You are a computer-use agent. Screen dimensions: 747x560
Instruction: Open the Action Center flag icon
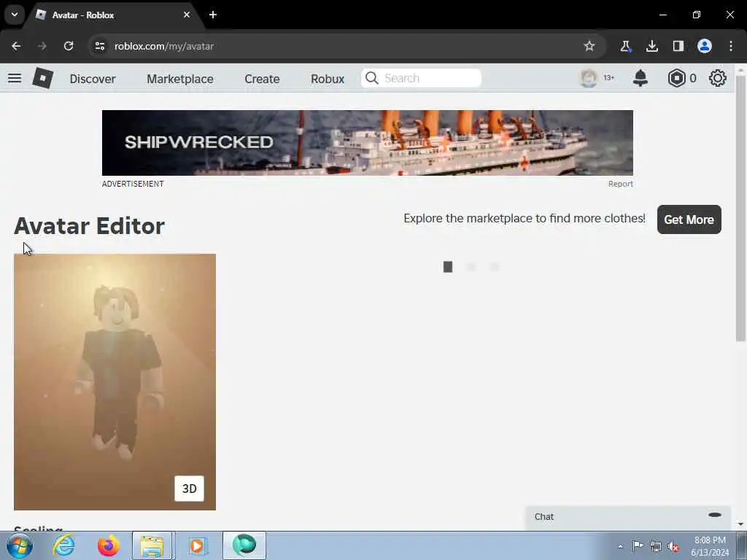(x=638, y=545)
